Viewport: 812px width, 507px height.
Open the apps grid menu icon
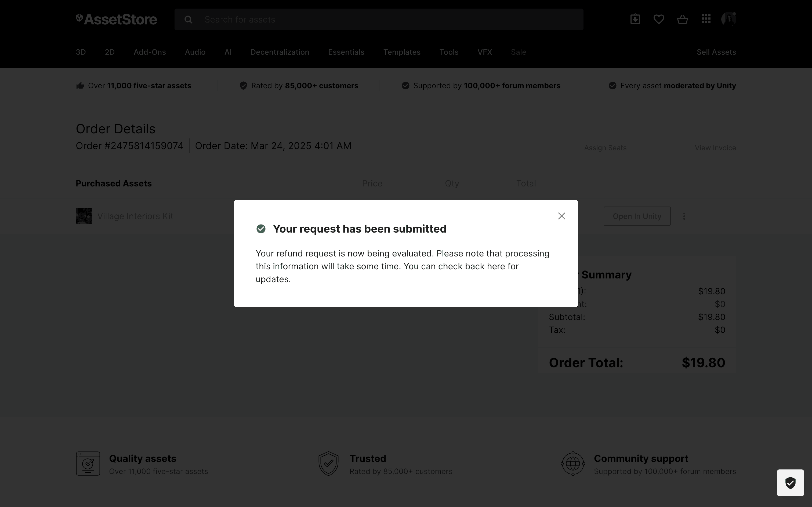pyautogui.click(x=706, y=19)
